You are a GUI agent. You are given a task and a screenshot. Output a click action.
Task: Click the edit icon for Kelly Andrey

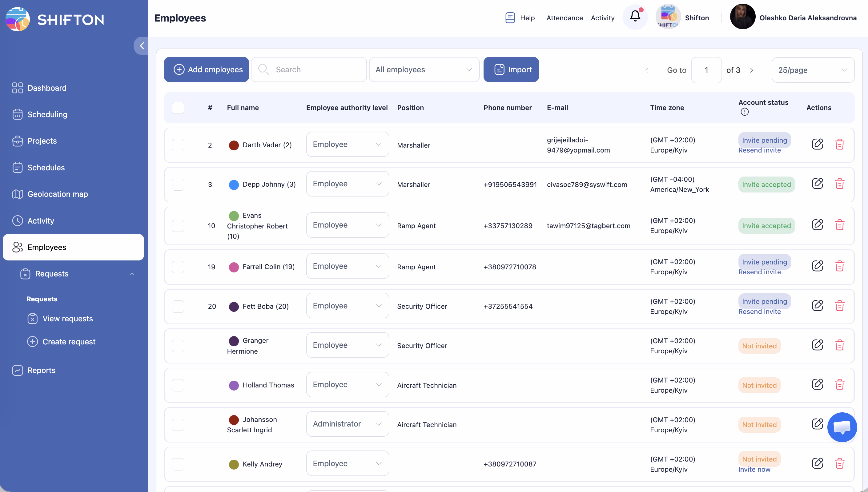coord(817,463)
